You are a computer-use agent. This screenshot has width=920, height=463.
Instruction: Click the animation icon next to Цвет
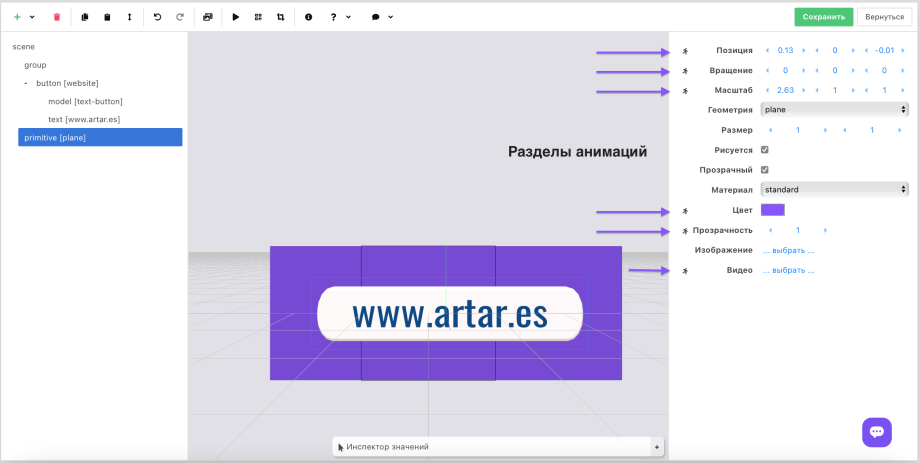pyautogui.click(x=685, y=211)
